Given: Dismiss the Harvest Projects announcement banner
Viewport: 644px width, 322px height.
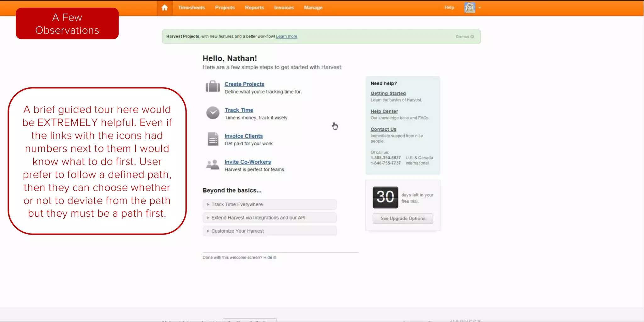Looking at the screenshot, I should click(x=465, y=36).
